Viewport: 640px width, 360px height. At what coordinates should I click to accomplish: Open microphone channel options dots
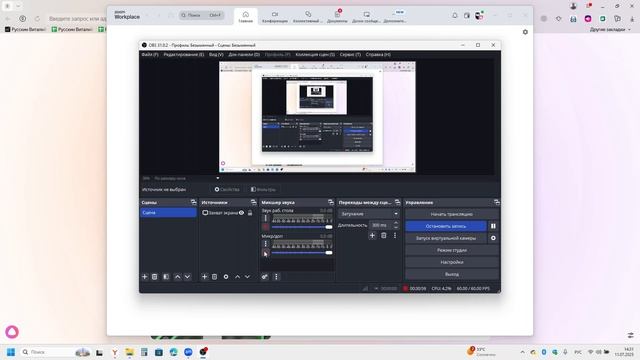(x=265, y=244)
